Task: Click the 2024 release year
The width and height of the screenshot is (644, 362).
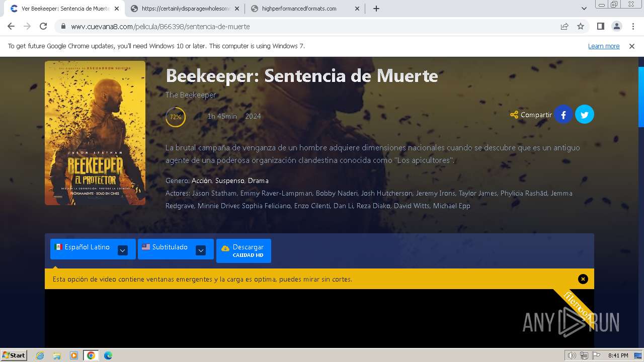Action: [x=253, y=116]
